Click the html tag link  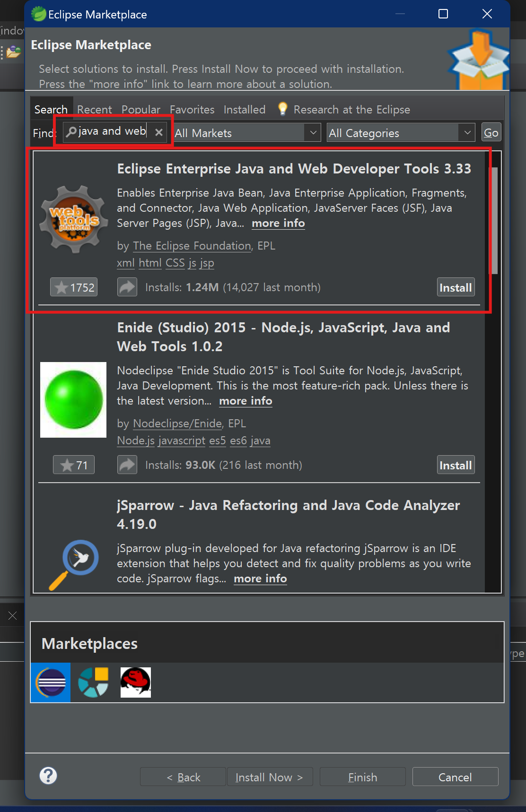pos(150,263)
